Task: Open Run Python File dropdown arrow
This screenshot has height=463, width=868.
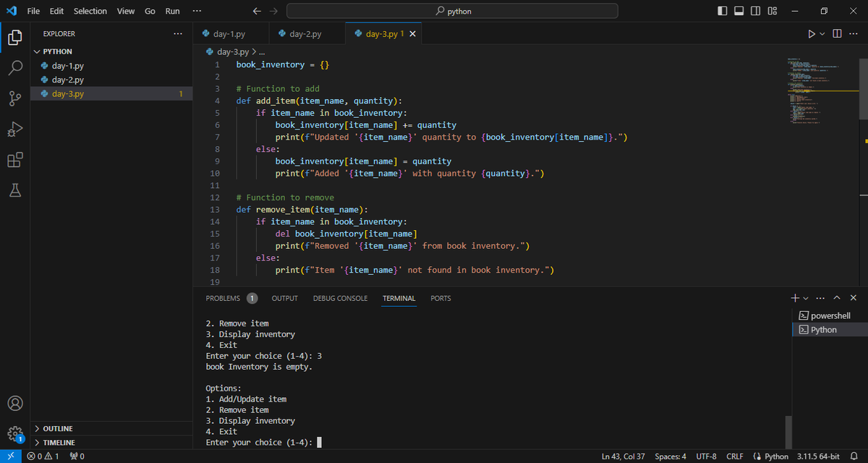Action: coord(822,34)
